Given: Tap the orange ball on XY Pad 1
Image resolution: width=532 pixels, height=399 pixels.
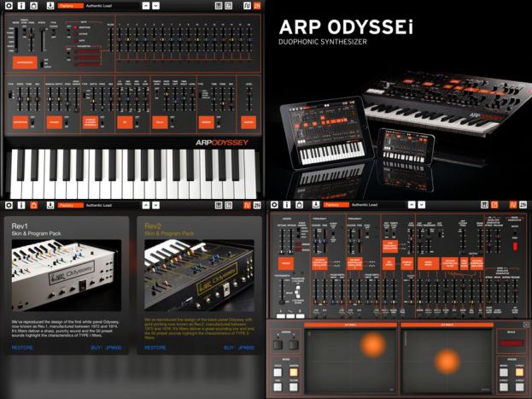Looking at the screenshot, I should pyautogui.click(x=372, y=345).
